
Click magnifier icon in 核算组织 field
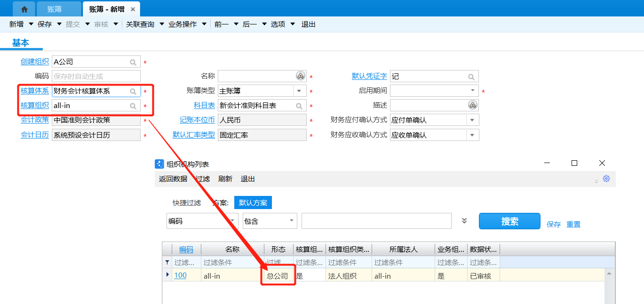pos(133,106)
